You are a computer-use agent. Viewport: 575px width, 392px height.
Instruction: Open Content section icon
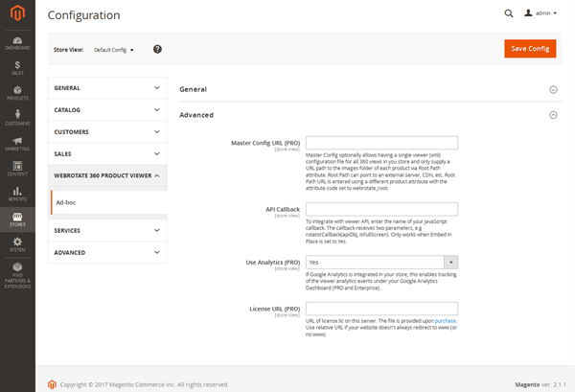(x=17, y=169)
